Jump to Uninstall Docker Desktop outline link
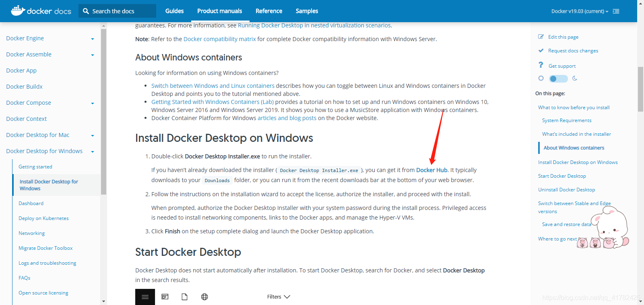The height and width of the screenshot is (305, 644). pyautogui.click(x=566, y=190)
